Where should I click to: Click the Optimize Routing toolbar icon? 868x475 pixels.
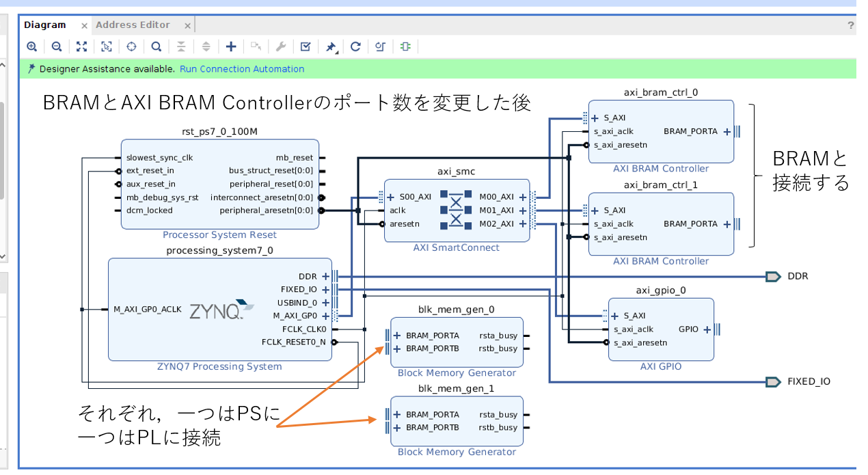[380, 46]
